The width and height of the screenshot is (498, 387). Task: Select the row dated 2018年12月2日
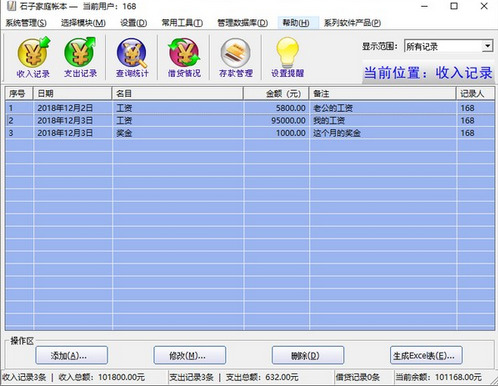[250, 108]
